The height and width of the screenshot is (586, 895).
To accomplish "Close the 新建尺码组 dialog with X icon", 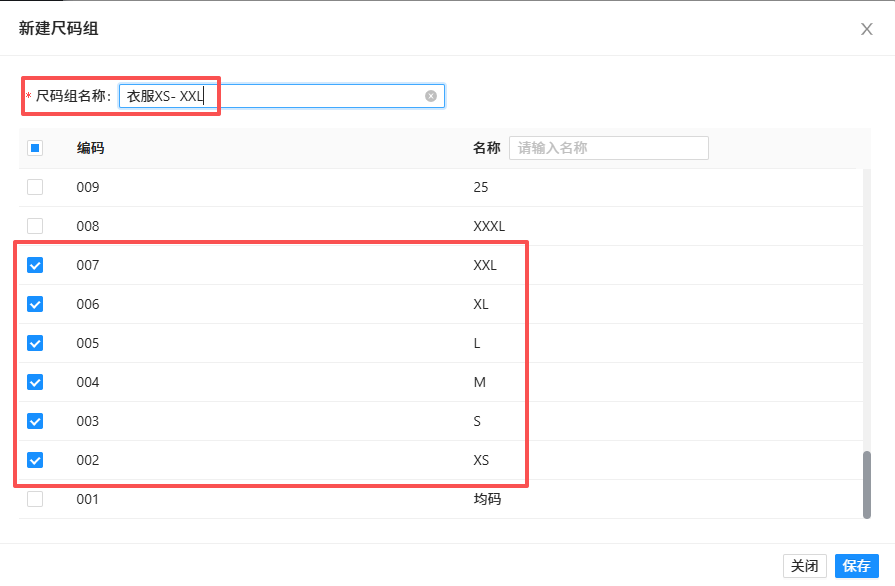I will (x=867, y=29).
